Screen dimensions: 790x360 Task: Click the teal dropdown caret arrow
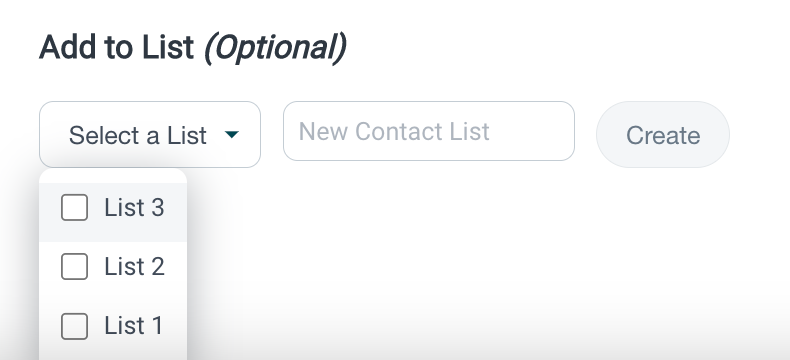[232, 134]
